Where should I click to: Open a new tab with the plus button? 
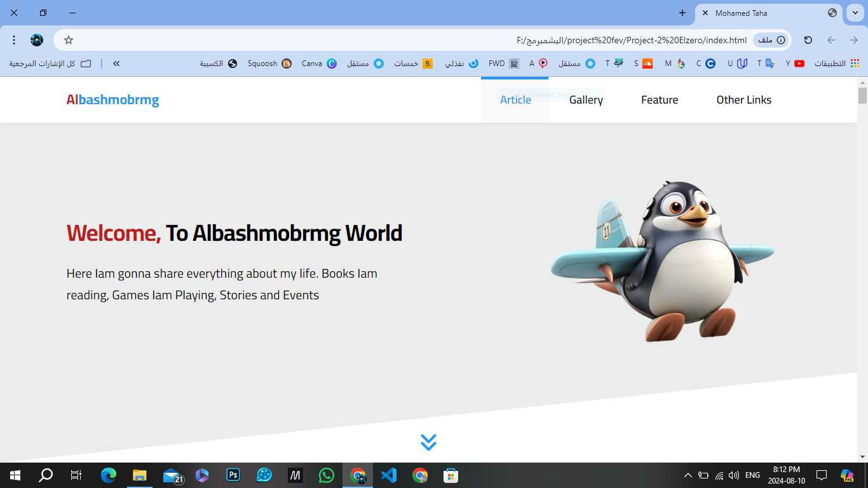pyautogui.click(x=682, y=13)
